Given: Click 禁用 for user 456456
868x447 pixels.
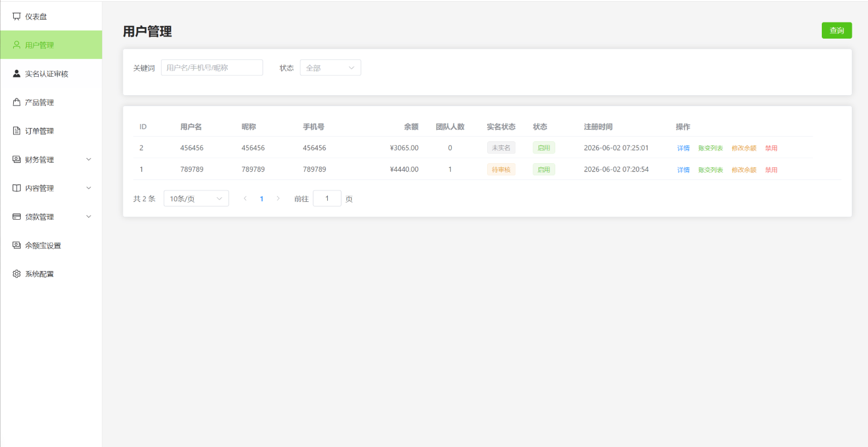Looking at the screenshot, I should point(771,148).
